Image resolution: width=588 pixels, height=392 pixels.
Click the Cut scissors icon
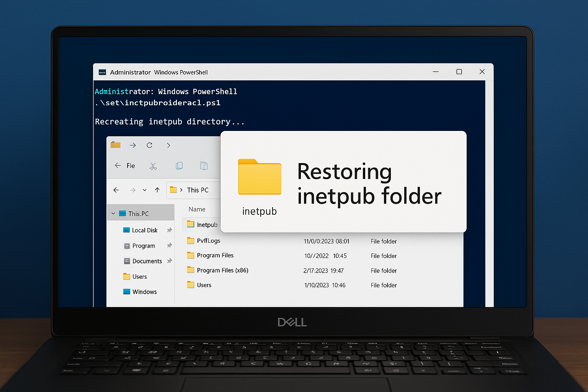(x=153, y=166)
